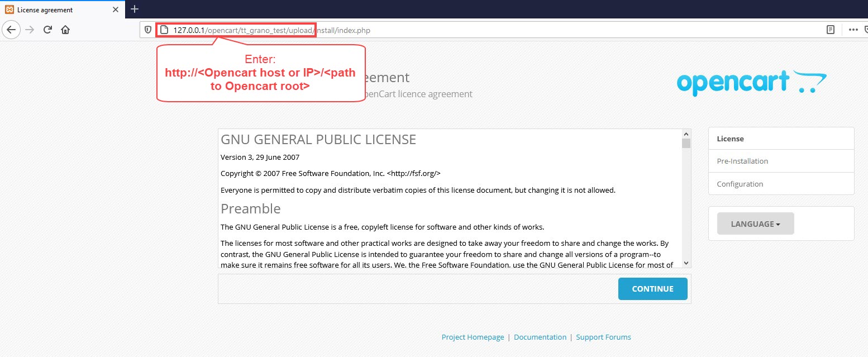Select the Pre-Installation step
Screen dimensions: 868x357
[781, 161]
